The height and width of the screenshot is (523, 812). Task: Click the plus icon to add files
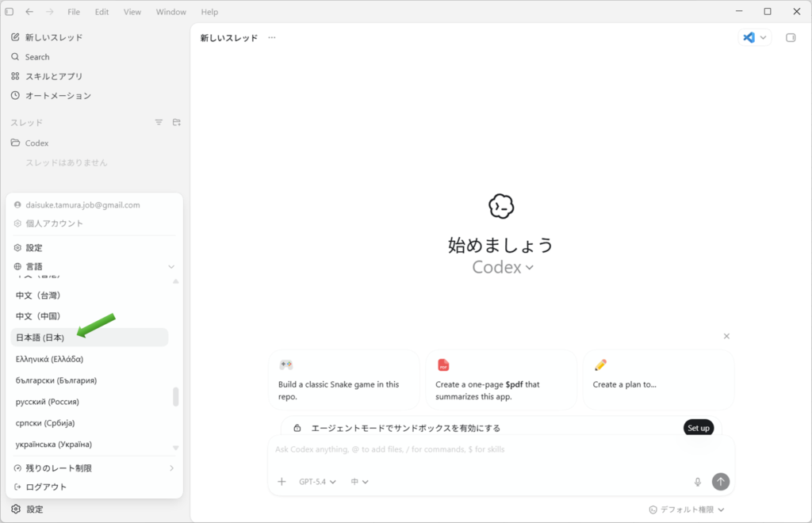pyautogui.click(x=282, y=482)
